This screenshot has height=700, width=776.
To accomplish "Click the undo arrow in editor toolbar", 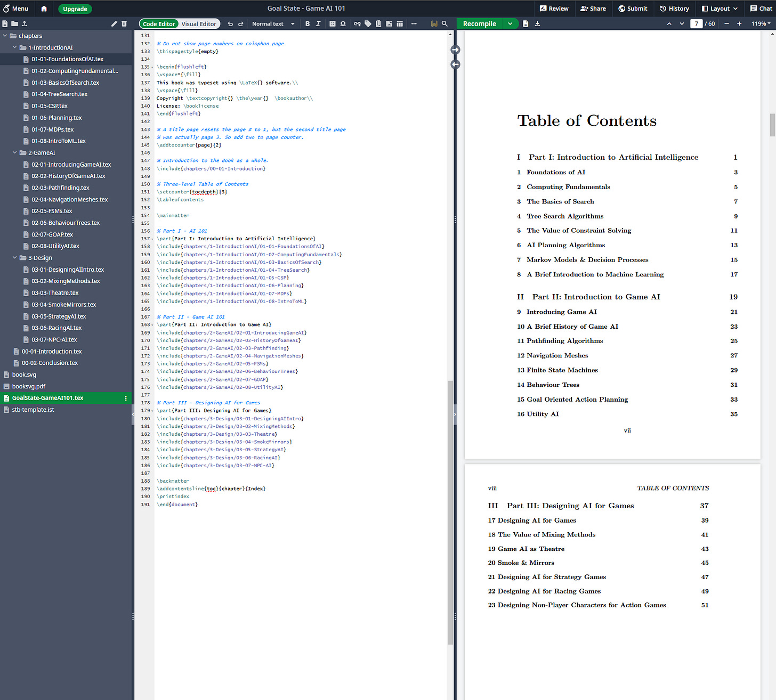I will pos(230,24).
